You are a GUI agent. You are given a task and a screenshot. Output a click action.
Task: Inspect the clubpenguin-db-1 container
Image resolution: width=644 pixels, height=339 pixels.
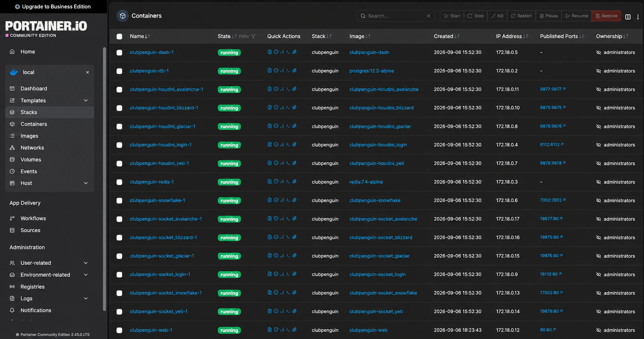coord(276,71)
